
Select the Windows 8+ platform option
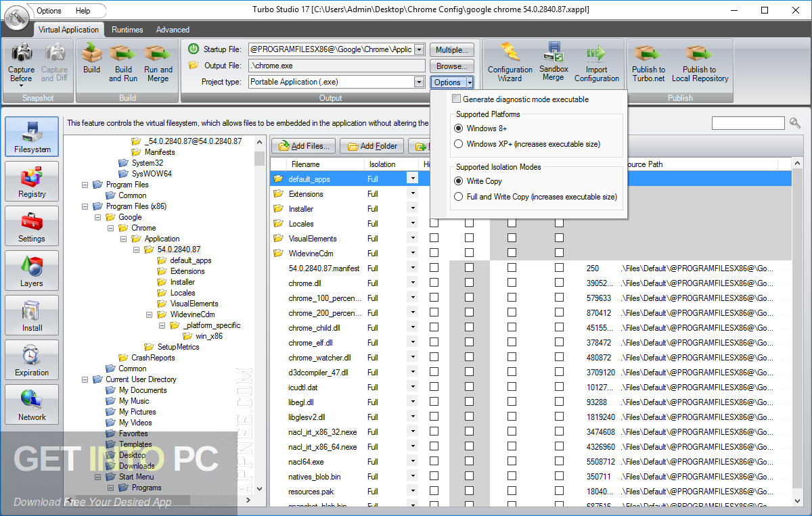(x=459, y=128)
